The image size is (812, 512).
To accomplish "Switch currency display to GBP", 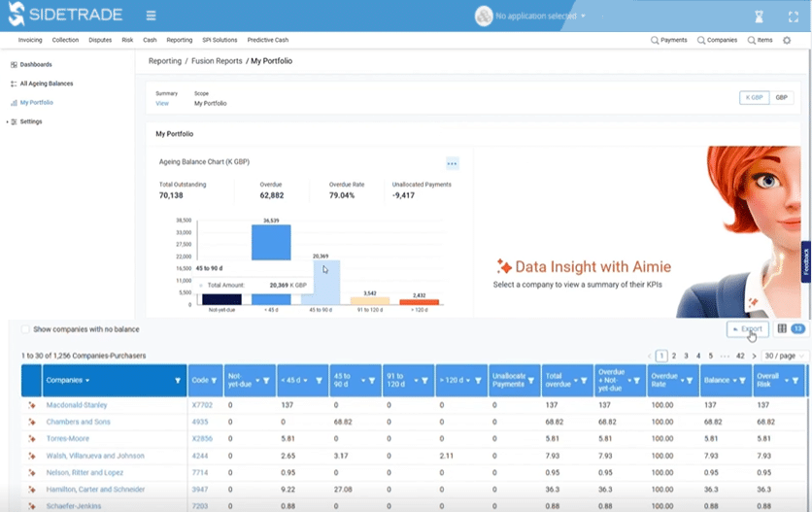I will click(x=782, y=97).
